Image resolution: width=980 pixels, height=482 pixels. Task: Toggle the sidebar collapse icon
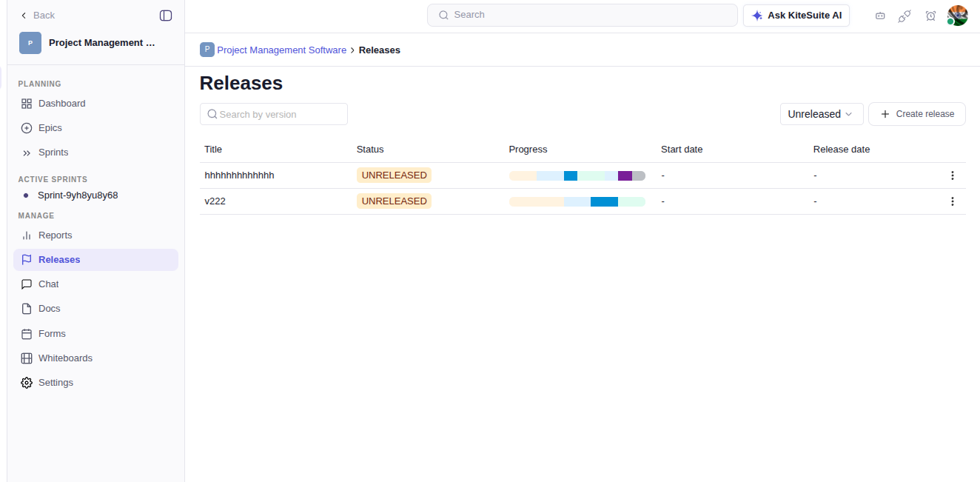tap(166, 16)
